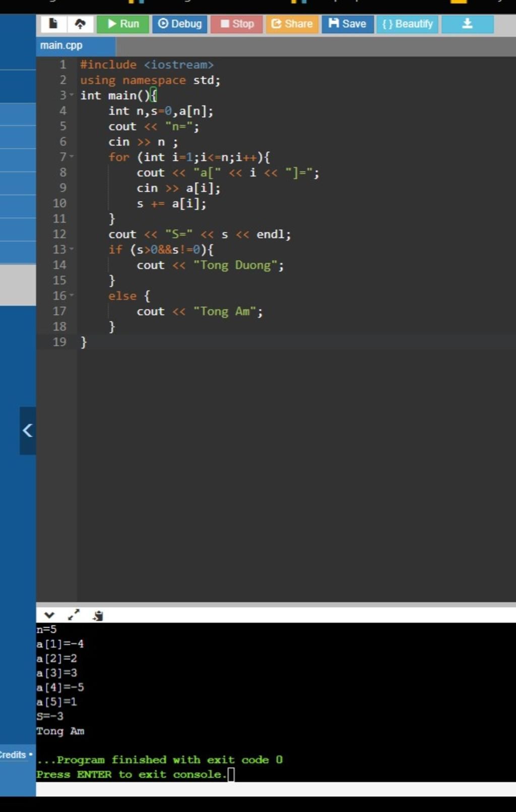The height and width of the screenshot is (812, 516).
Task: Click on 'int n,s=0,a[n];' declaration
Action: (x=161, y=111)
